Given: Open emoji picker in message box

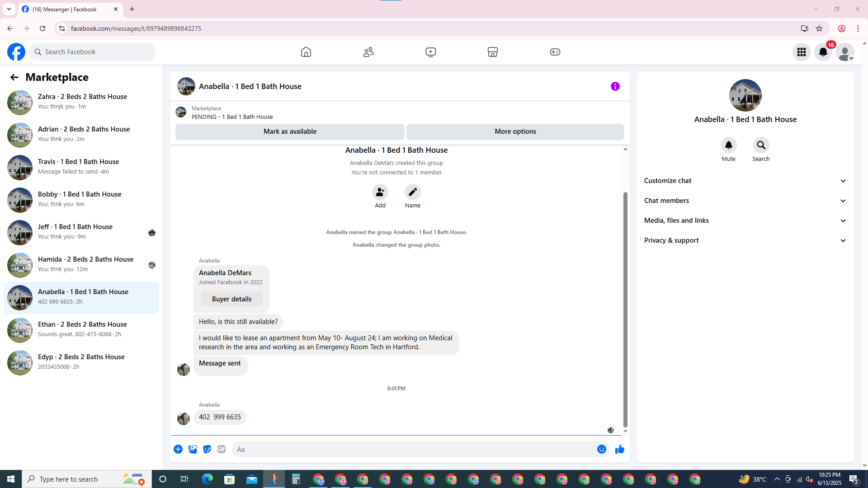Looking at the screenshot, I should coord(602,449).
